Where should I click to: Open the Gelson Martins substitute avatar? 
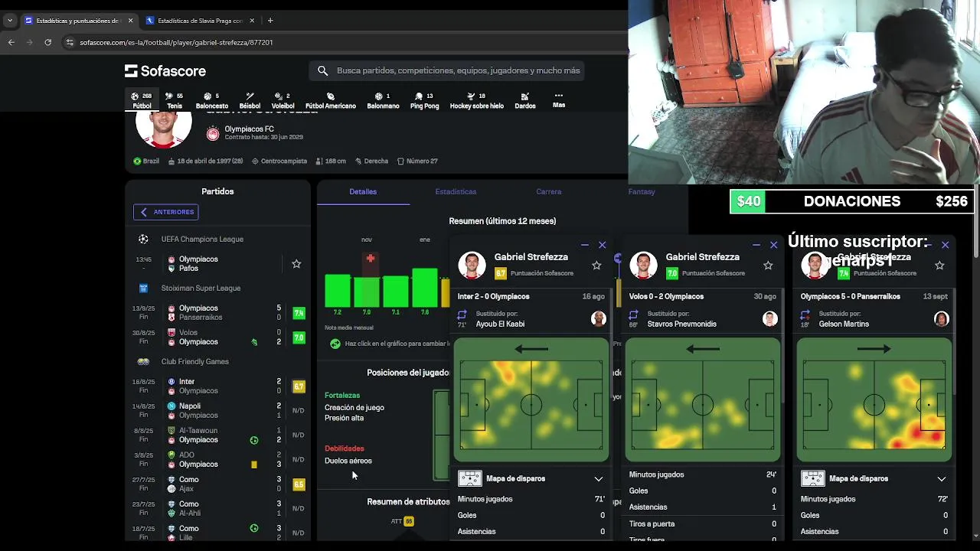pos(942,318)
